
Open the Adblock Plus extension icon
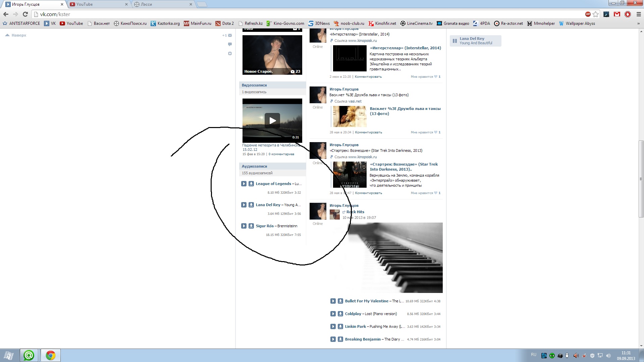pyautogui.click(x=588, y=14)
